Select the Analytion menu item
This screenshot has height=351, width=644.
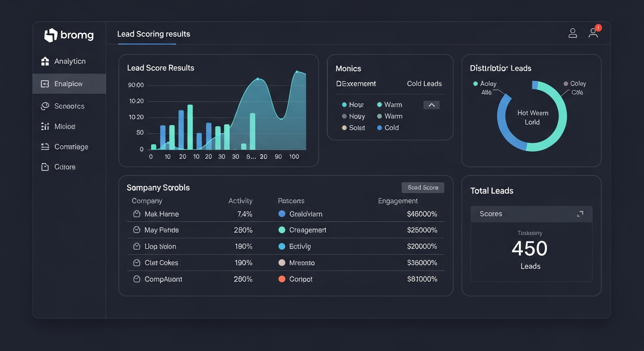click(x=70, y=61)
